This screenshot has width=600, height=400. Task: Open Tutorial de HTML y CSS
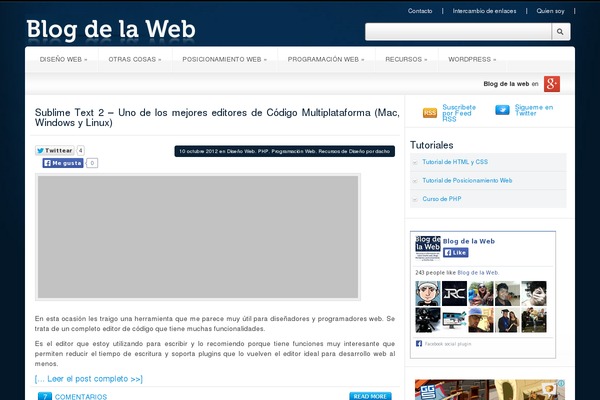tap(455, 162)
